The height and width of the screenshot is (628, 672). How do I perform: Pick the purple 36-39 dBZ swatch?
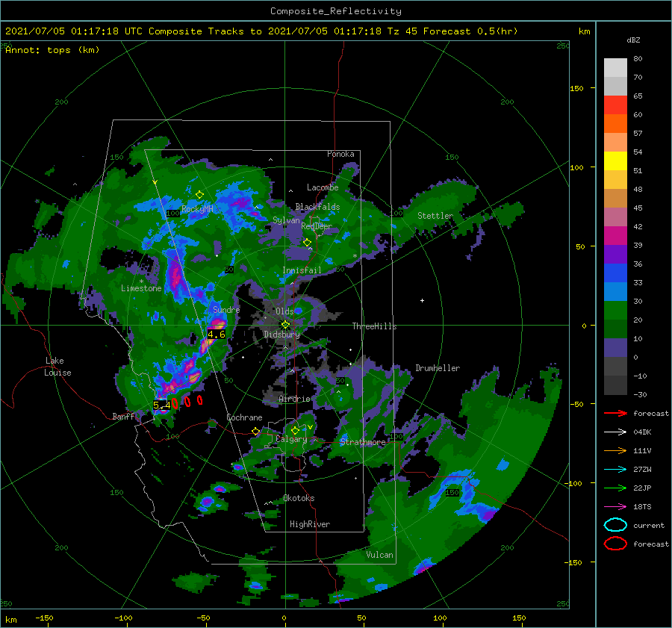pos(615,255)
